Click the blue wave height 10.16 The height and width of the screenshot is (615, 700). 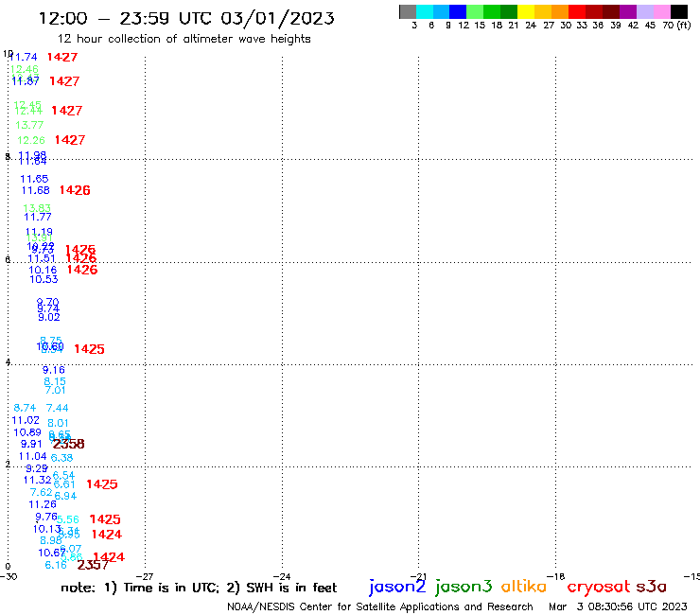coord(43,271)
